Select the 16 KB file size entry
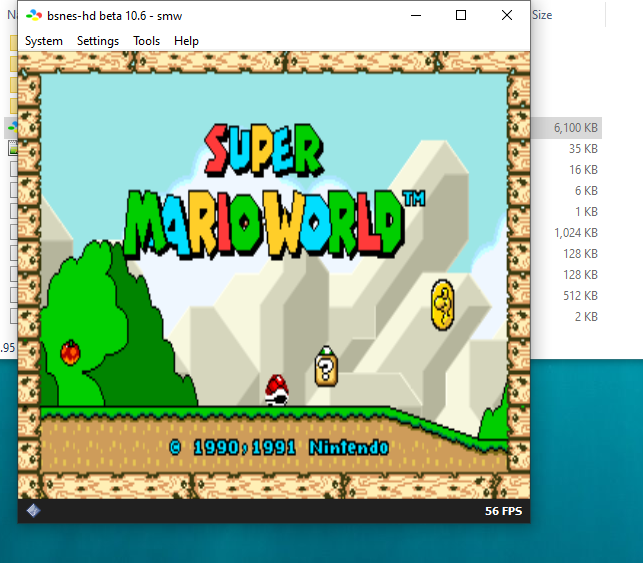 pyautogui.click(x=583, y=169)
